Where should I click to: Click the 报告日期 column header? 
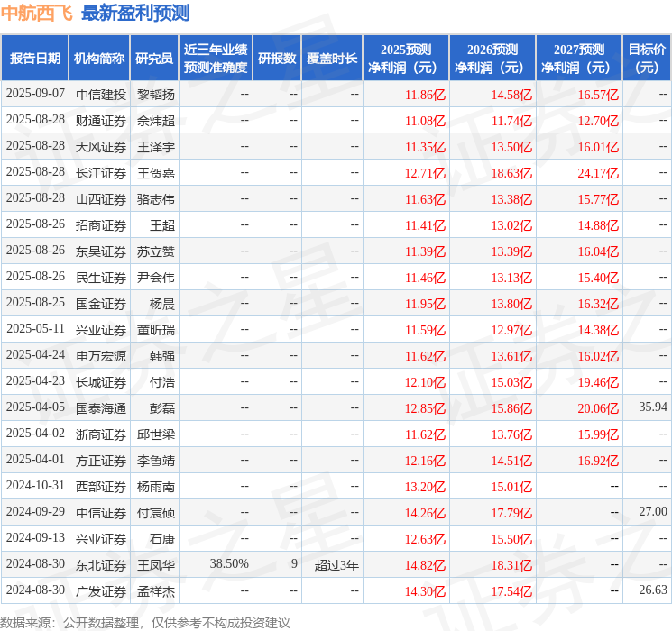tap(34, 59)
